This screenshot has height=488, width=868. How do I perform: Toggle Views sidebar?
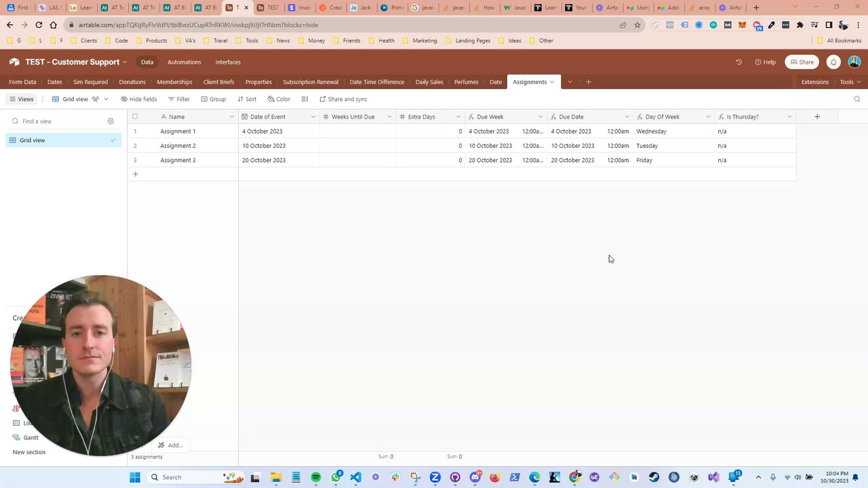(x=21, y=99)
